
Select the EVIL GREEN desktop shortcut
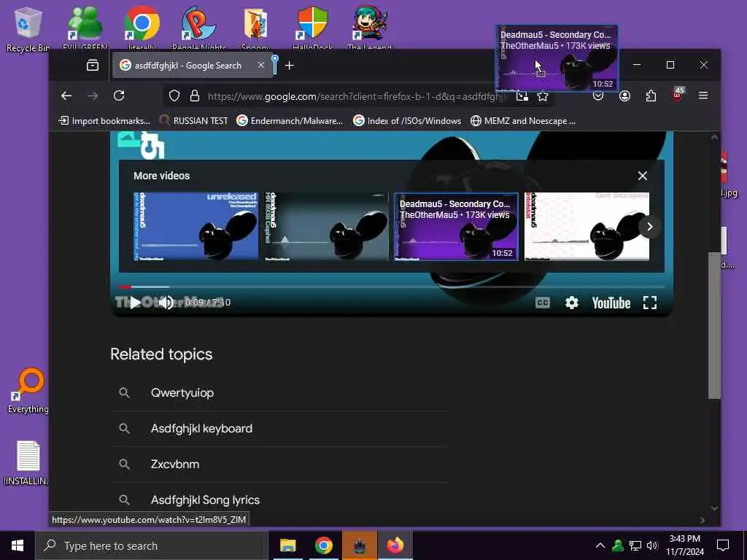coord(85,28)
